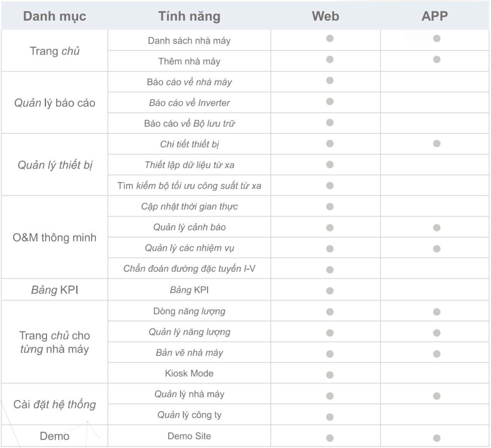Image resolution: width=491 pixels, height=448 pixels.
Task: Select the APP column header
Action: click(434, 16)
